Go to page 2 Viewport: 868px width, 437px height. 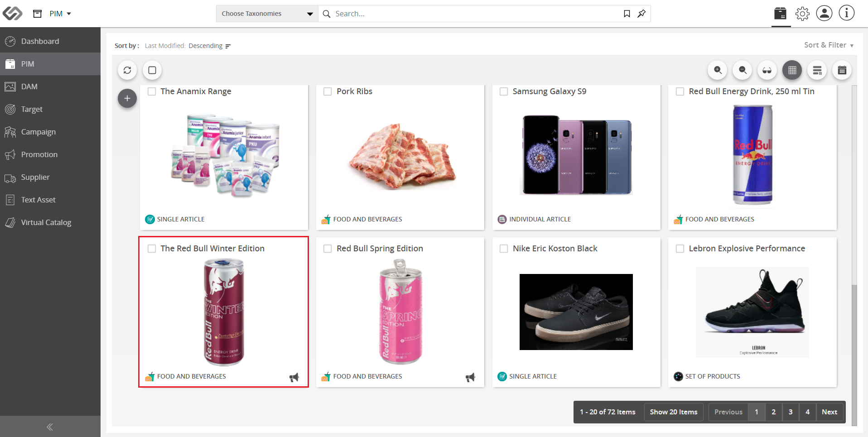pyautogui.click(x=774, y=412)
